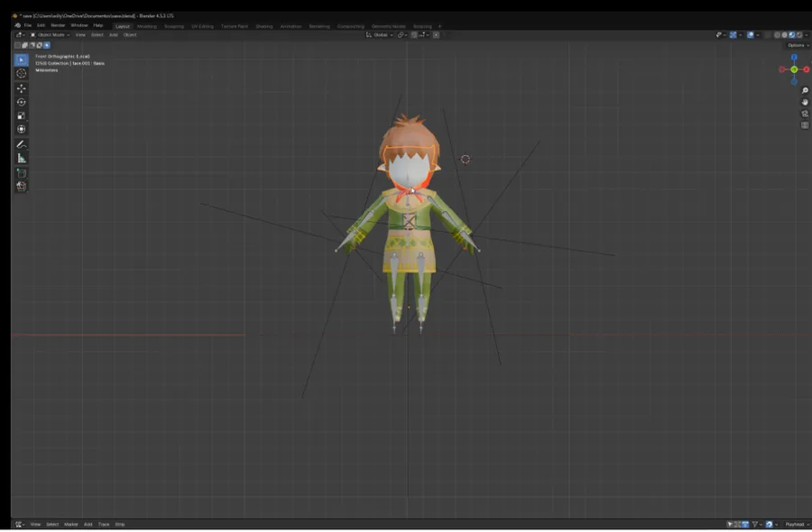Open the viewport Object menu
Viewport: 812px width, 532px height.
pos(130,35)
